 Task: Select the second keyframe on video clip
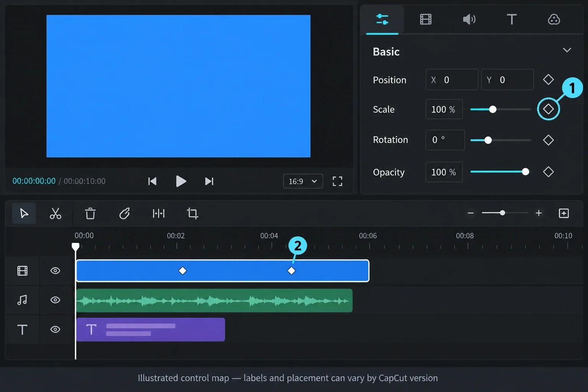click(x=291, y=271)
